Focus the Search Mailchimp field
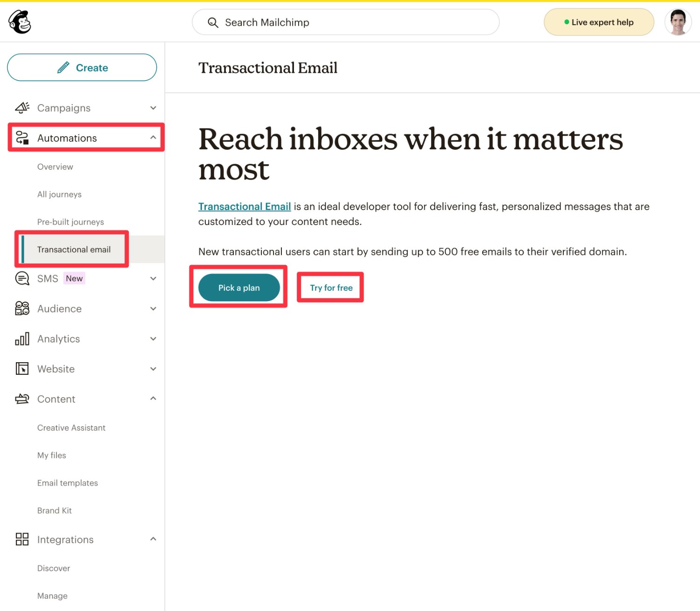 click(x=346, y=22)
